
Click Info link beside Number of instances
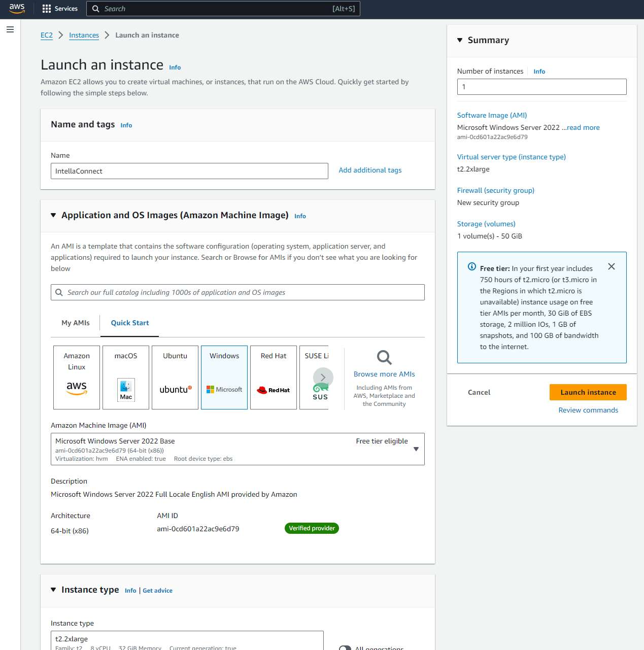coord(539,72)
